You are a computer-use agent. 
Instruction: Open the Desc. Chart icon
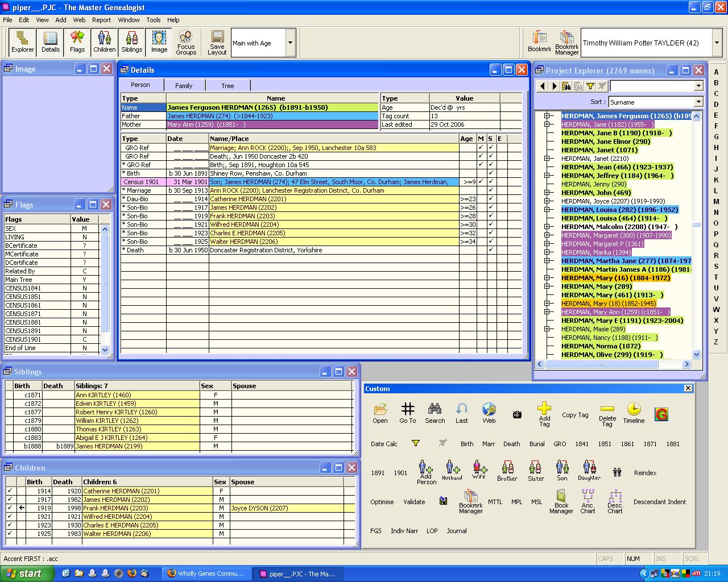[615, 502]
